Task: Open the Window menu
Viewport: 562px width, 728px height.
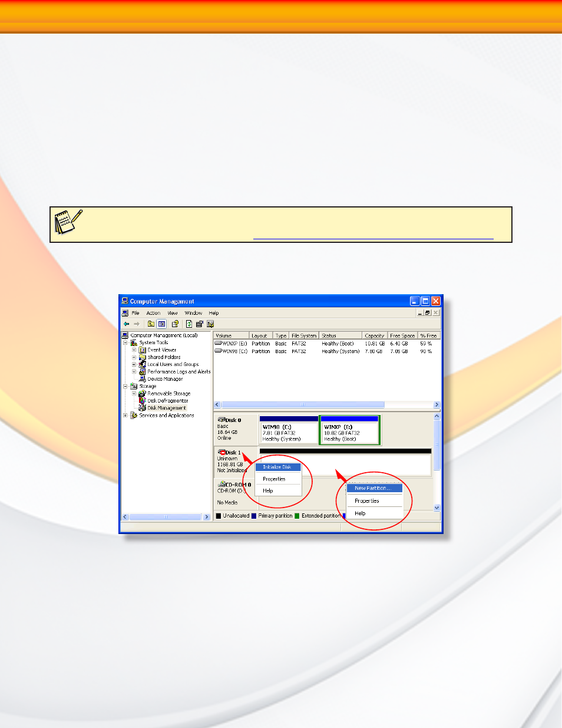Action: 193,313
